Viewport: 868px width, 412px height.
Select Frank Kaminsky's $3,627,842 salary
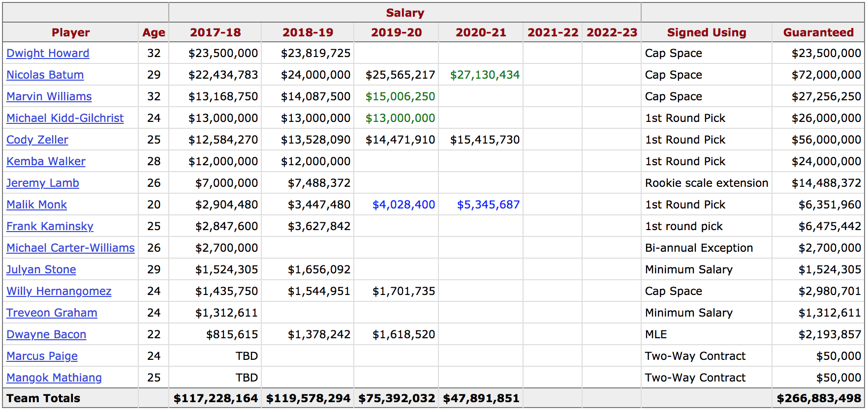point(319,226)
